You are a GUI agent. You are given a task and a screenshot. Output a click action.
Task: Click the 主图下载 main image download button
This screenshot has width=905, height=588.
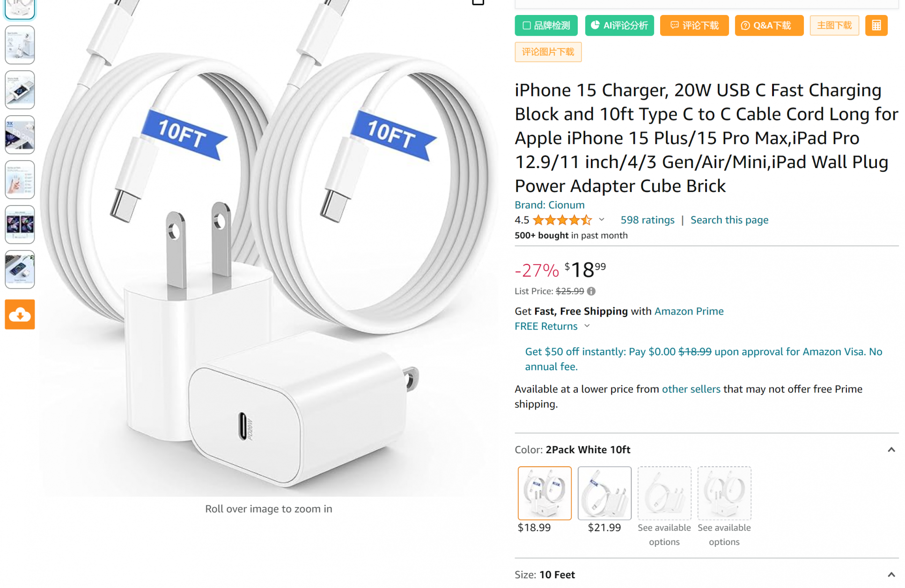click(x=834, y=25)
